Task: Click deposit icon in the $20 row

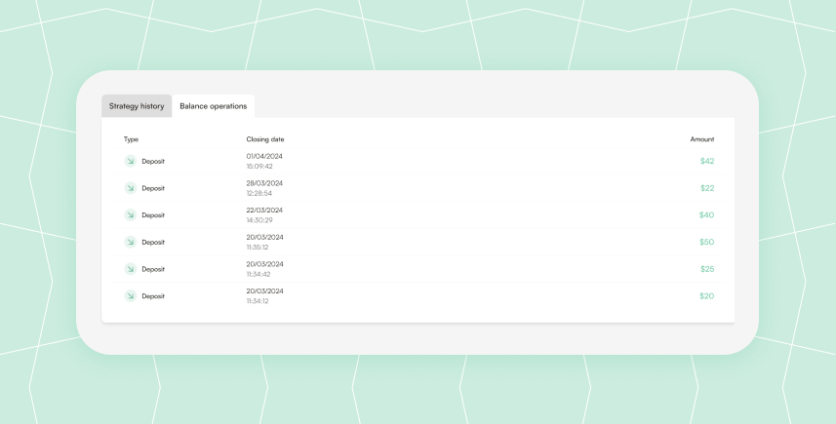Action: [x=130, y=296]
